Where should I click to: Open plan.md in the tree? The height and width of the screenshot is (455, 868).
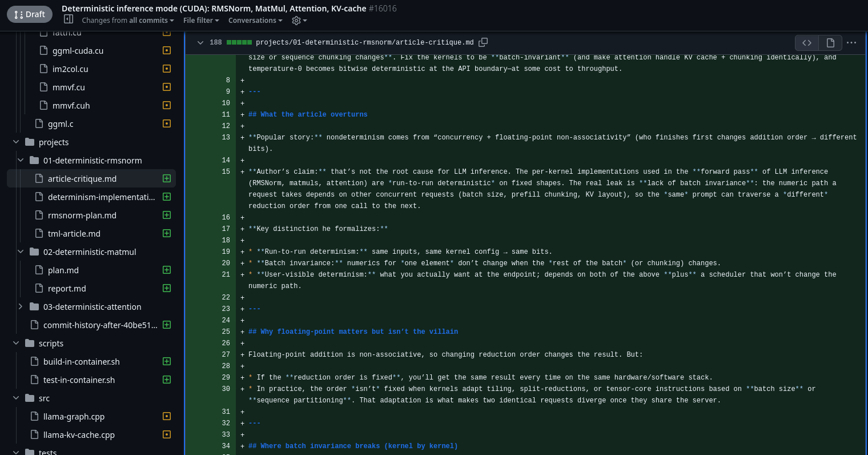(x=63, y=270)
